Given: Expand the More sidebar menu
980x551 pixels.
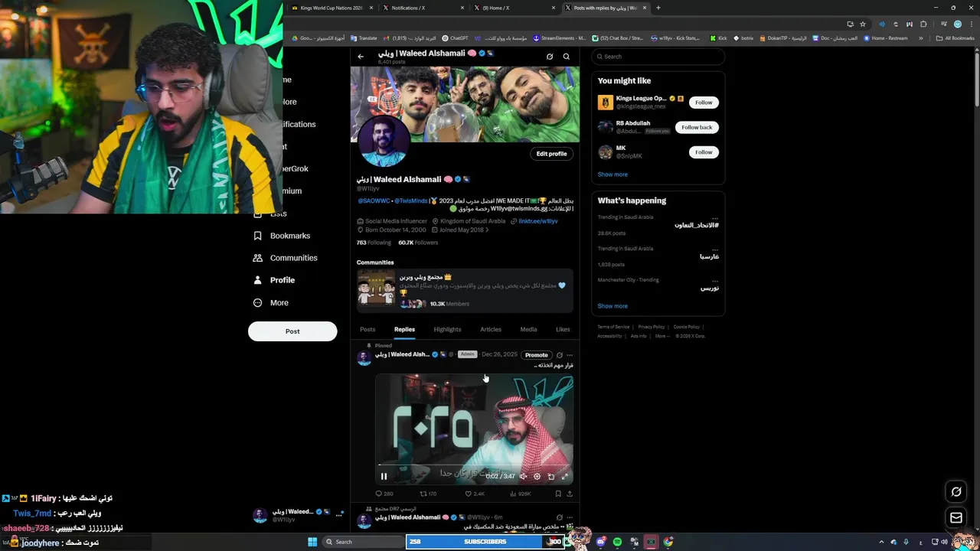Looking at the screenshot, I should pyautogui.click(x=271, y=302).
